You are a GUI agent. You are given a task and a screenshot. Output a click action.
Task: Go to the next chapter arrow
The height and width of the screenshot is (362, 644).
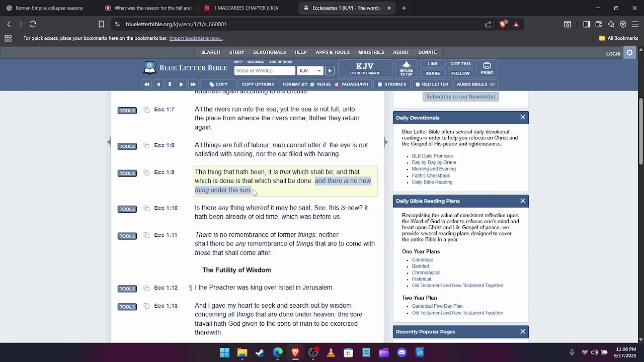[x=181, y=84]
